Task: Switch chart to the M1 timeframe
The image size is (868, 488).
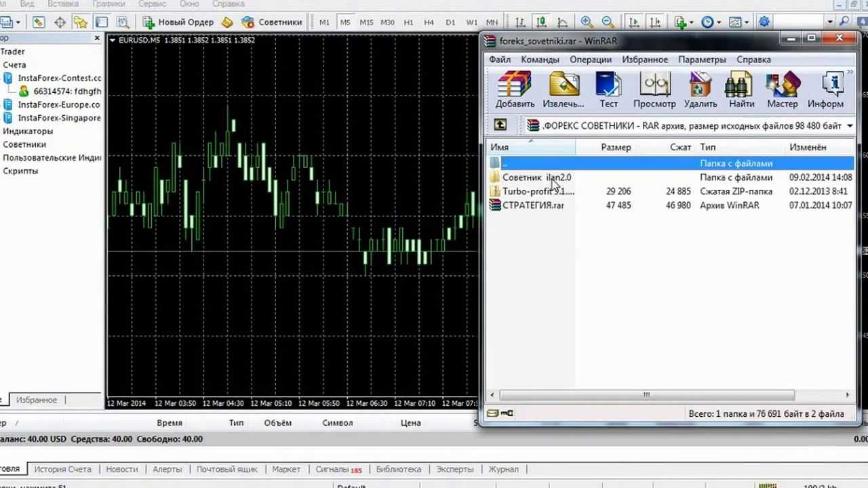Action: (324, 22)
